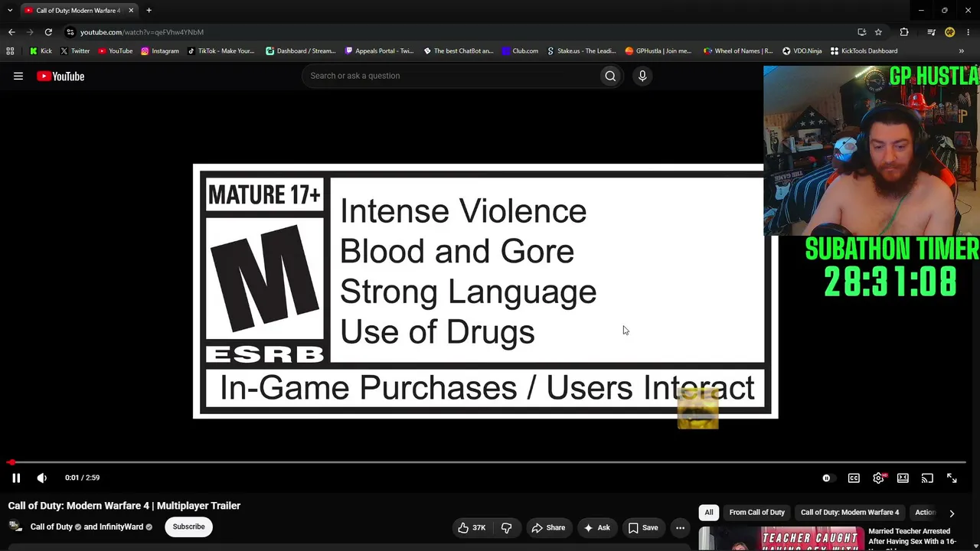Screen dimensions: 980x551
Task: Bookmark this page with the star icon
Action: pos(878,32)
